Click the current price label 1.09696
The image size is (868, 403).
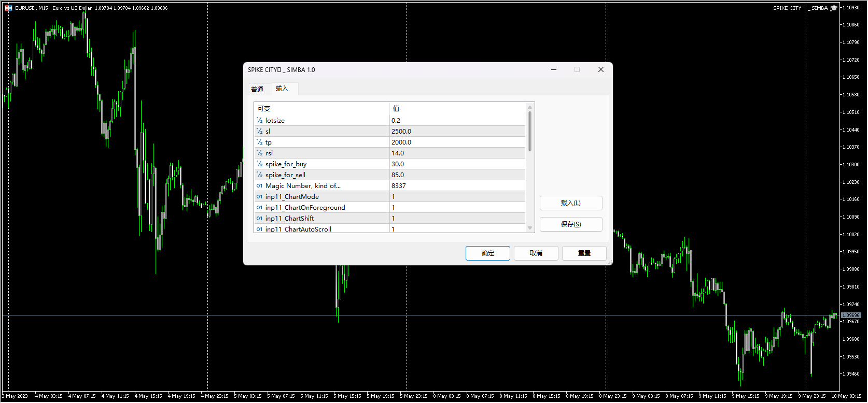[x=851, y=315]
